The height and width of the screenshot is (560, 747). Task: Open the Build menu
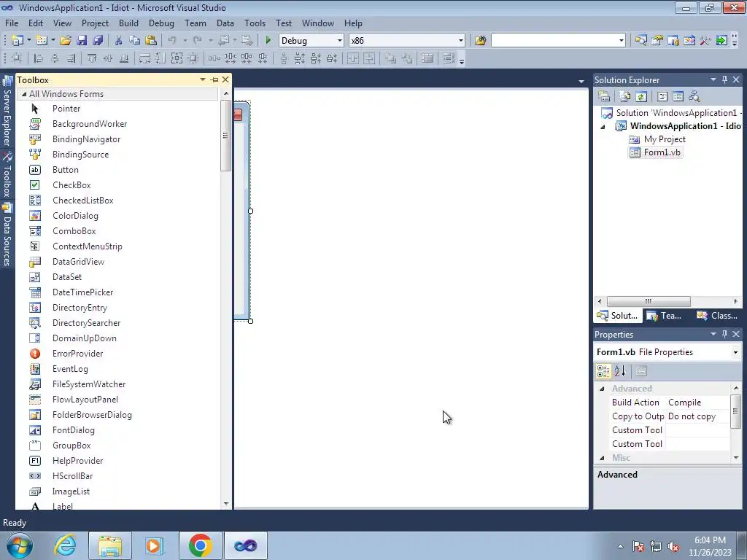pyautogui.click(x=128, y=23)
